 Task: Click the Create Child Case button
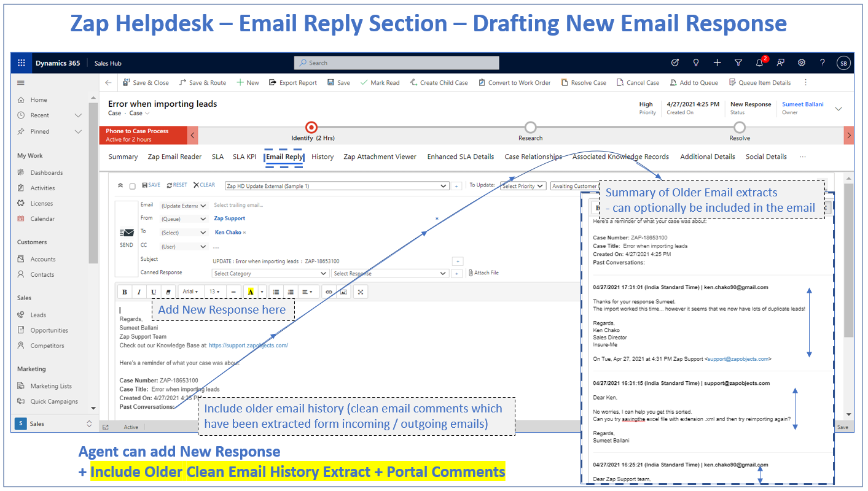point(439,82)
